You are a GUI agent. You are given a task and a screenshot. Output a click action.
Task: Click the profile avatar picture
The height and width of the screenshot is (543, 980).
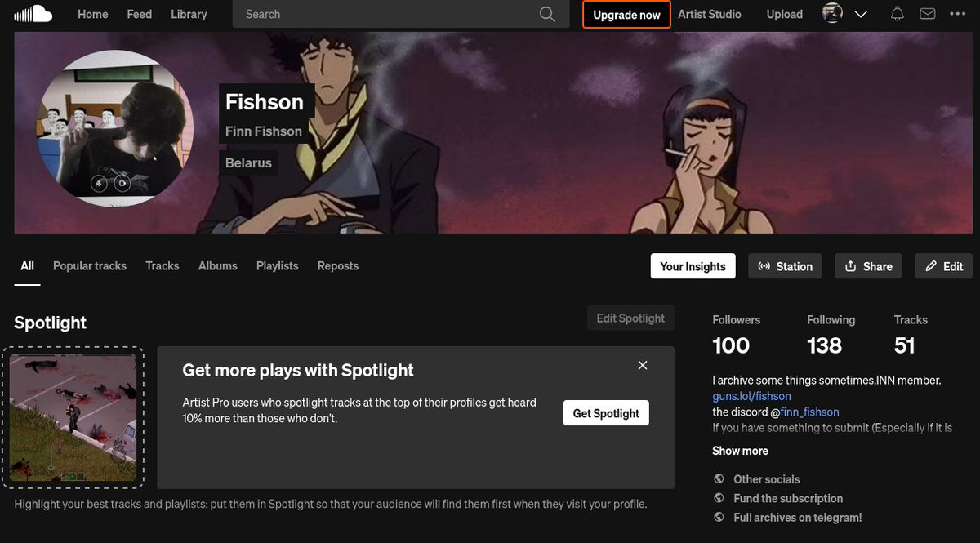[x=115, y=128]
